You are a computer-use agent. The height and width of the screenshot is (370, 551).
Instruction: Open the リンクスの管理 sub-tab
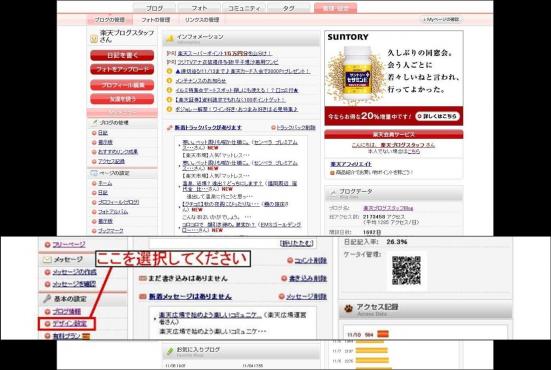[x=202, y=20]
